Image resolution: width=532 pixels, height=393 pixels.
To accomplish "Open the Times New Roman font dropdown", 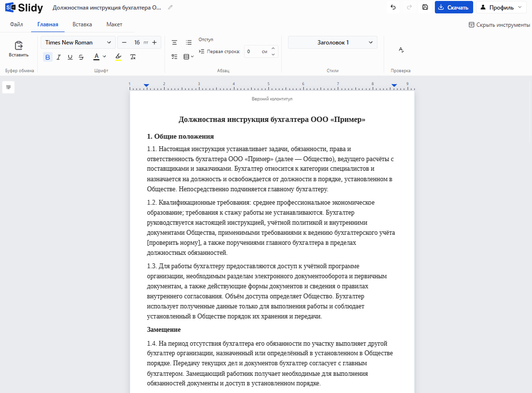I will 78,43.
